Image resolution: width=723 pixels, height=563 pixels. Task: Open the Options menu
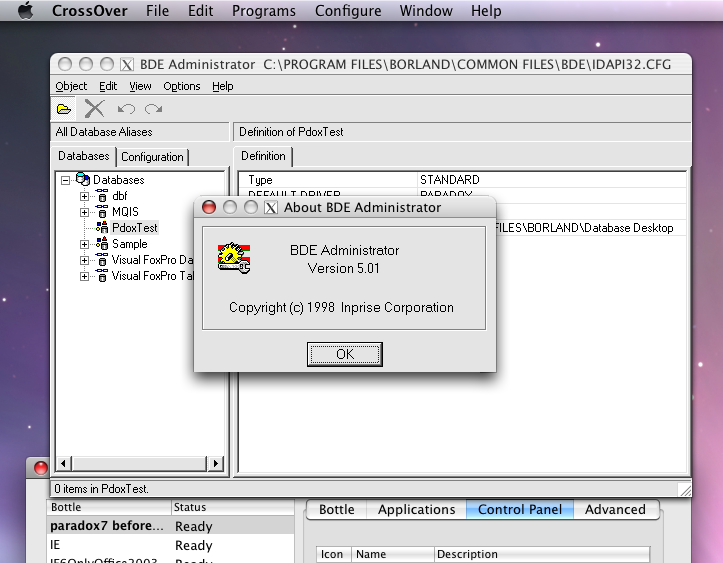(x=182, y=86)
